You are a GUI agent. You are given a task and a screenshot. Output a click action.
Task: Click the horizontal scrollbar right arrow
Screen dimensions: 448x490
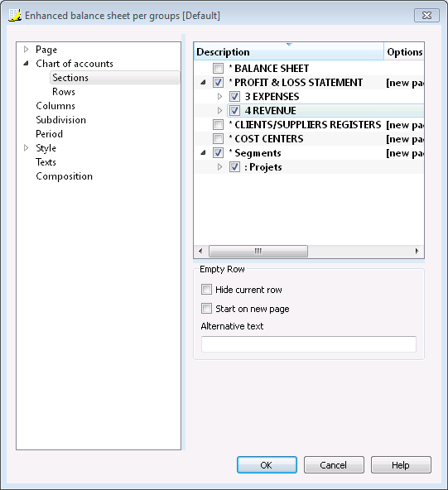tap(417, 251)
